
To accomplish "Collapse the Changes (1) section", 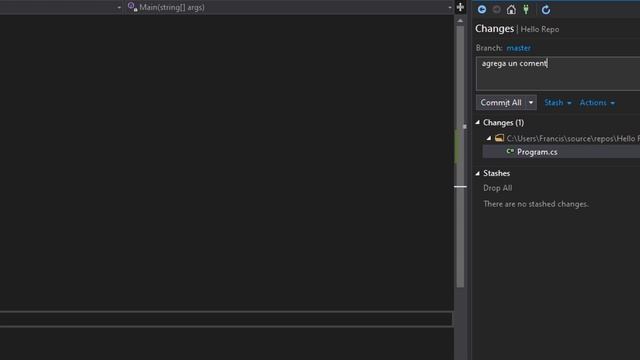I will point(478,122).
